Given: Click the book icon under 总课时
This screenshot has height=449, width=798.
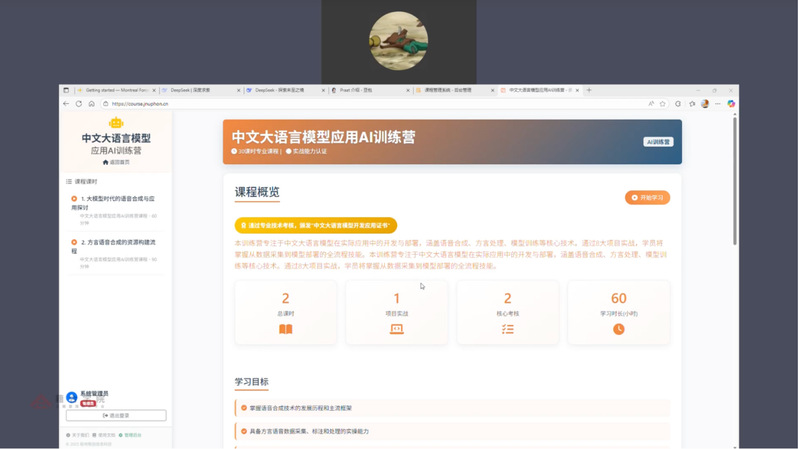Looking at the screenshot, I should (286, 329).
